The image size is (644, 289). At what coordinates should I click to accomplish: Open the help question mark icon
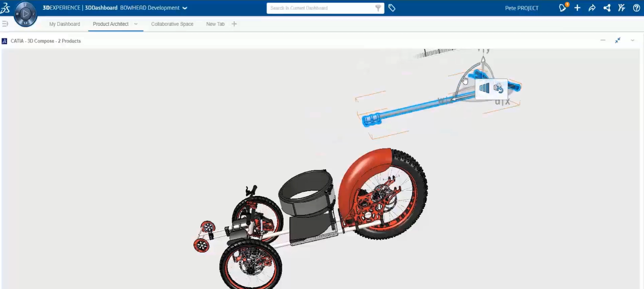pos(636,8)
